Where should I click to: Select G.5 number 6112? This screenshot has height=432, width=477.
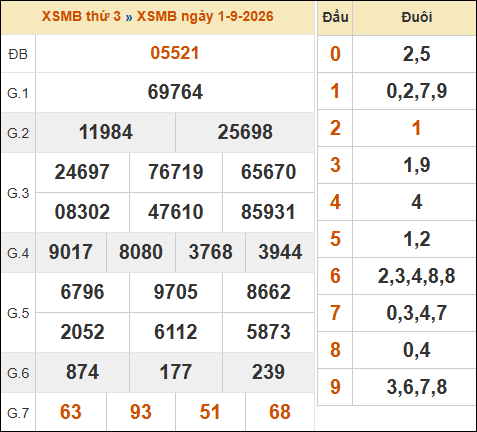175,332
